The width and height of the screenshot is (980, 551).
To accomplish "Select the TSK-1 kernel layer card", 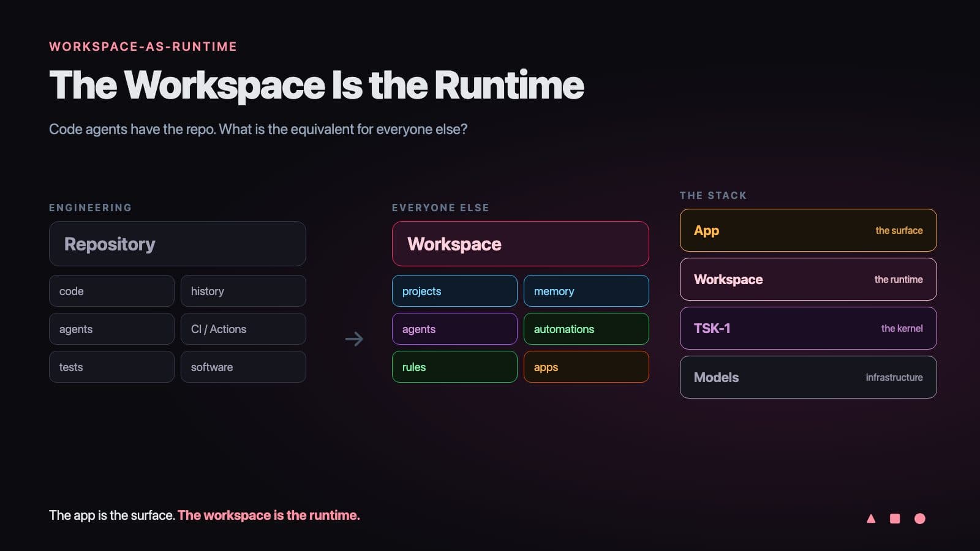I will [809, 328].
